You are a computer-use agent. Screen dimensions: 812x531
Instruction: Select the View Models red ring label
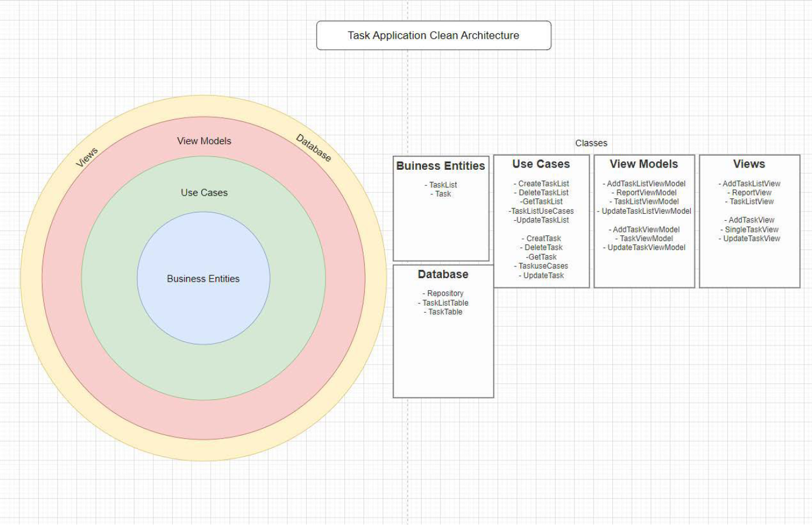pos(204,141)
